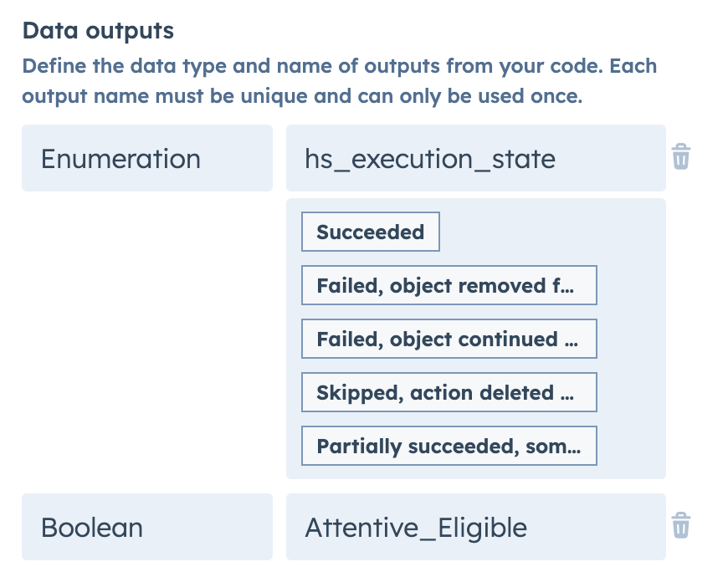Select the Succeeded enumeration value

[x=370, y=232]
